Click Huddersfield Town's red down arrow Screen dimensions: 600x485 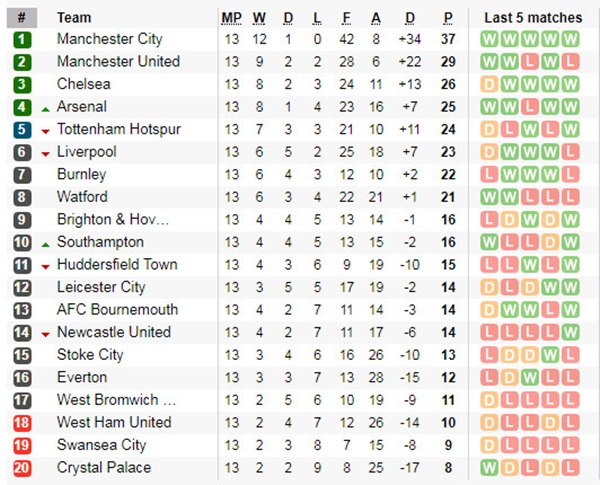pyautogui.click(x=46, y=265)
